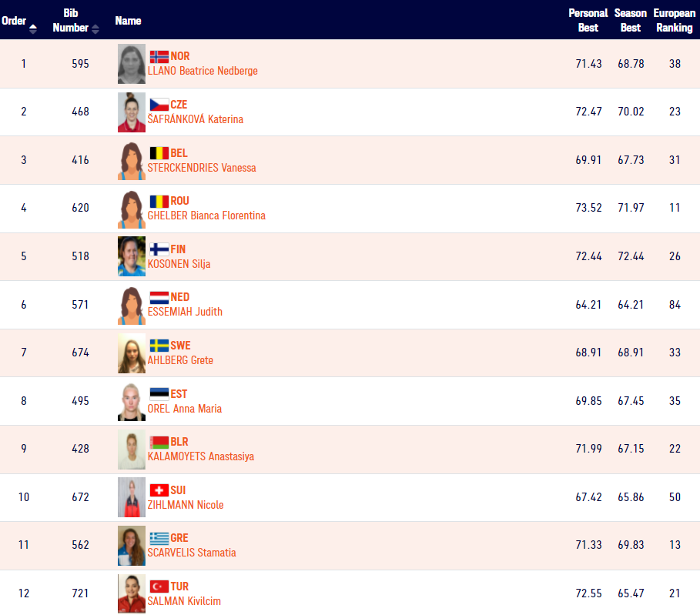Open GHELBER Bianca Florentina profile link
The image size is (700, 615).
206,216
